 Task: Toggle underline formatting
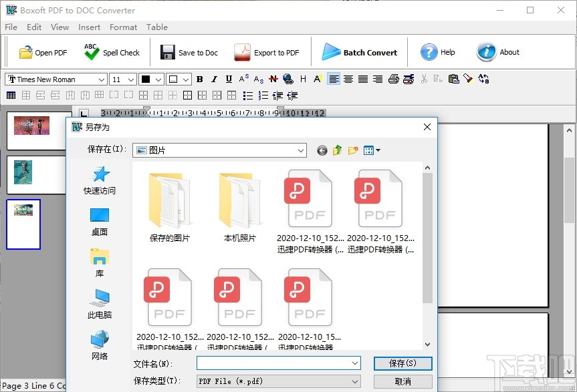click(x=228, y=79)
